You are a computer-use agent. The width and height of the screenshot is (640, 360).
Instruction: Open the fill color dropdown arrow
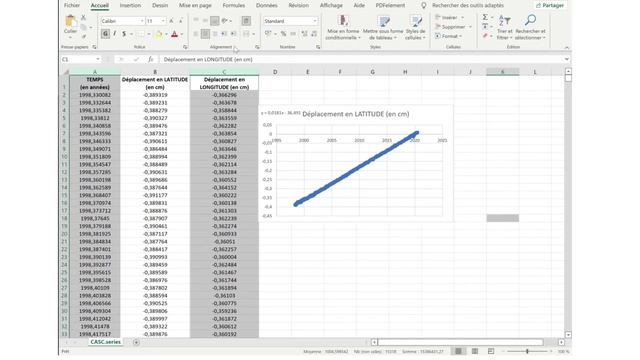(x=166, y=34)
